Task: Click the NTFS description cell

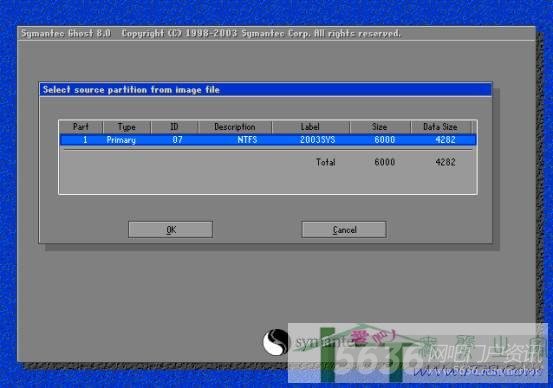Action: point(247,140)
